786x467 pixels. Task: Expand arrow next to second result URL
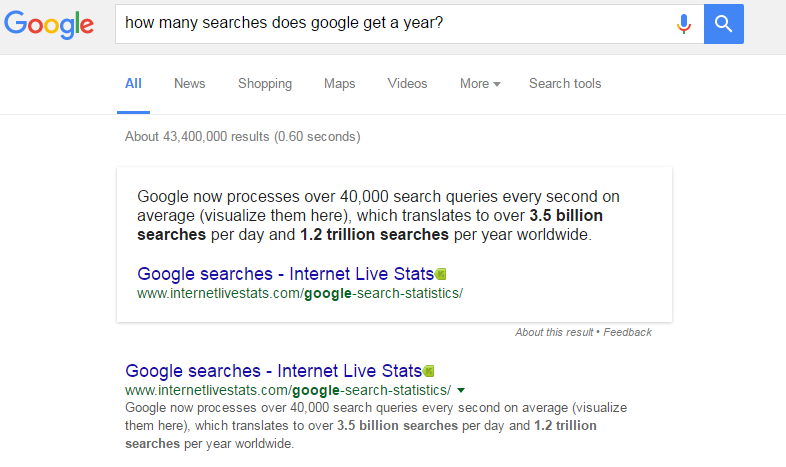(461, 390)
